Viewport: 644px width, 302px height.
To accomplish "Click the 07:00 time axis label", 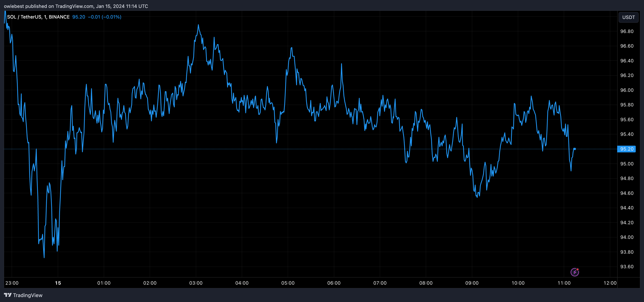I will coord(380,283).
